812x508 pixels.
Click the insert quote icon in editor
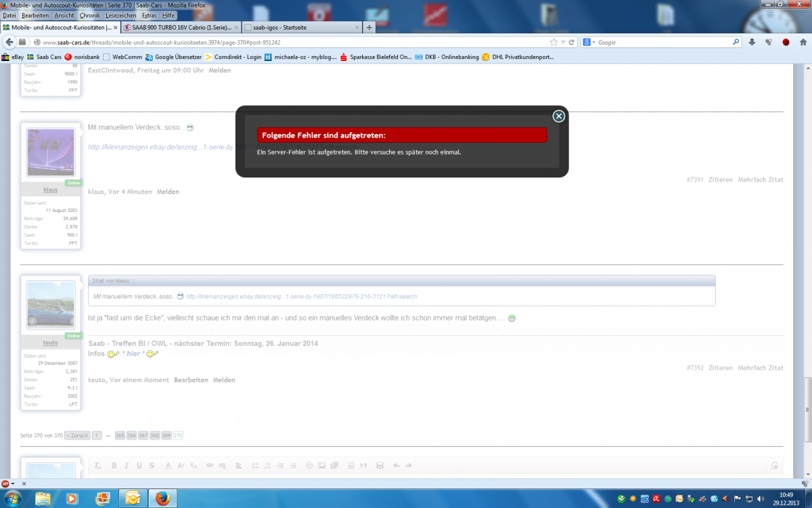[363, 465]
